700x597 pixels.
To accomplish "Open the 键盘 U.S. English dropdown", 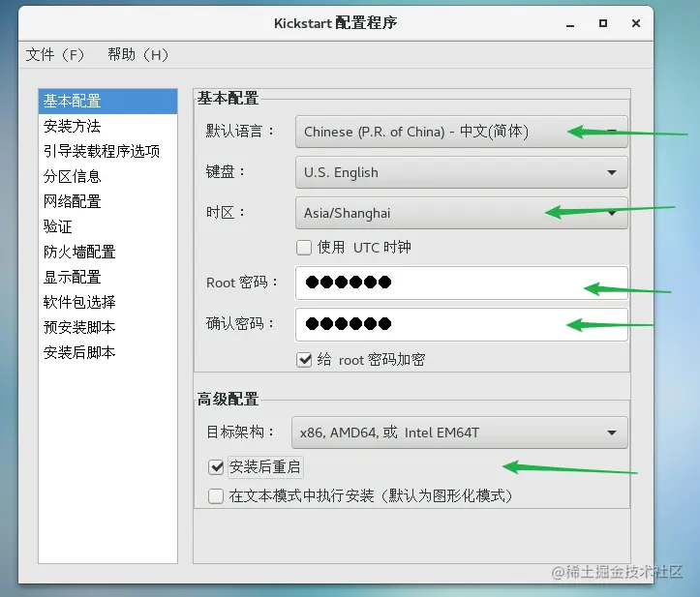I will tap(461, 172).
